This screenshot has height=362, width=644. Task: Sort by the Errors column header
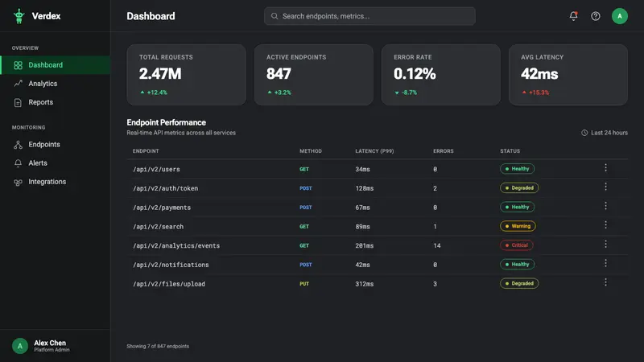(x=444, y=151)
